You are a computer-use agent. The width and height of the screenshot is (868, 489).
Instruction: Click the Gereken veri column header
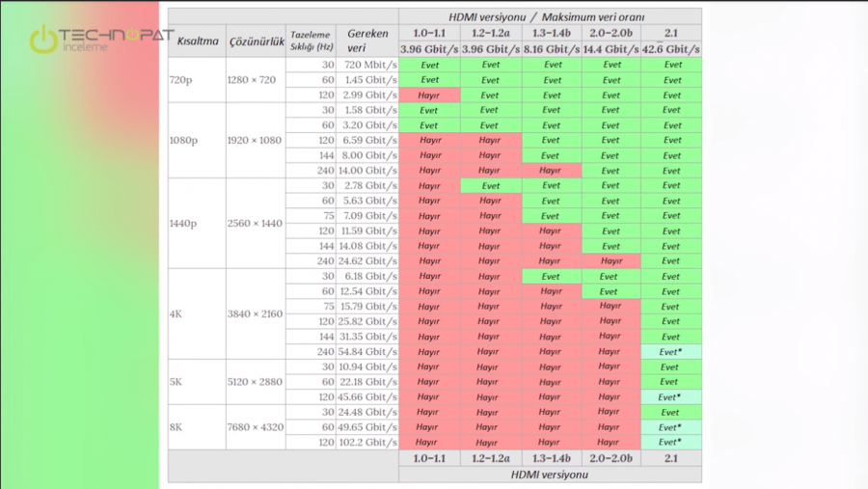click(x=367, y=41)
